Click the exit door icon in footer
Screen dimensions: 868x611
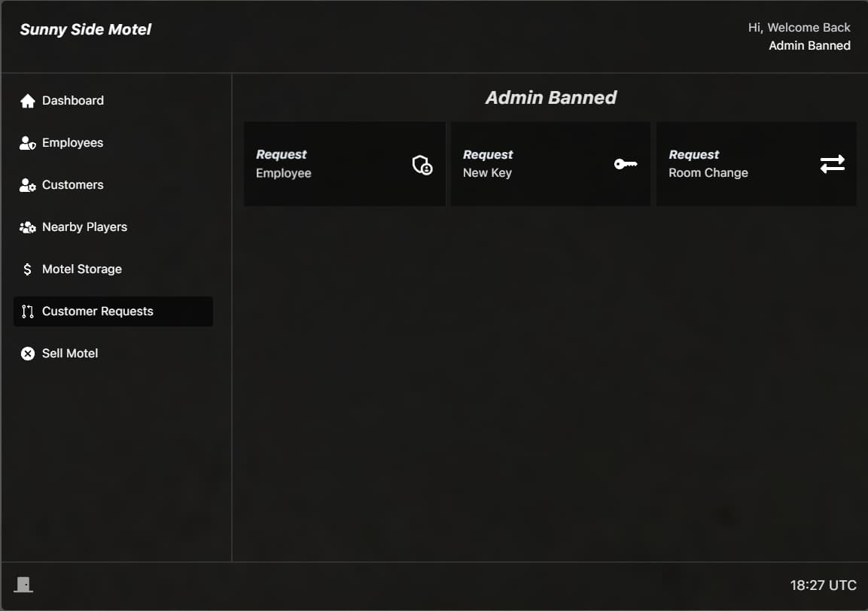point(23,585)
